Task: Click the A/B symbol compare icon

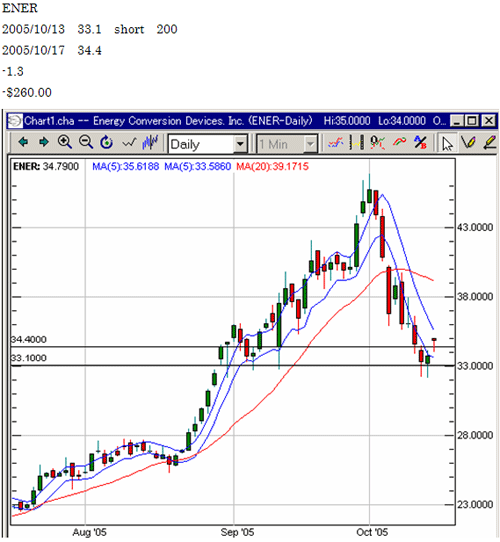Action: tap(420, 142)
